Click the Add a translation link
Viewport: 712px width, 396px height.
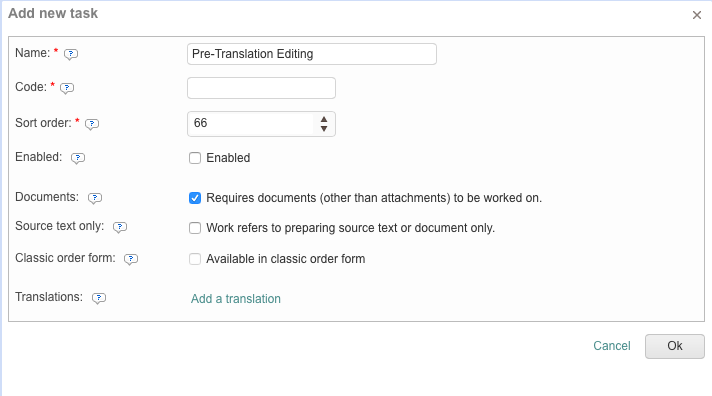[236, 299]
